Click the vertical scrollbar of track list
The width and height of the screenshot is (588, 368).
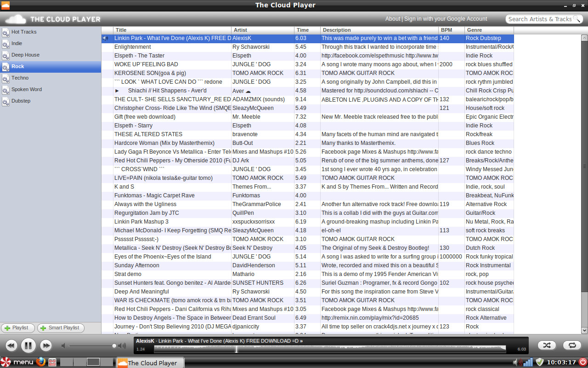(x=585, y=166)
